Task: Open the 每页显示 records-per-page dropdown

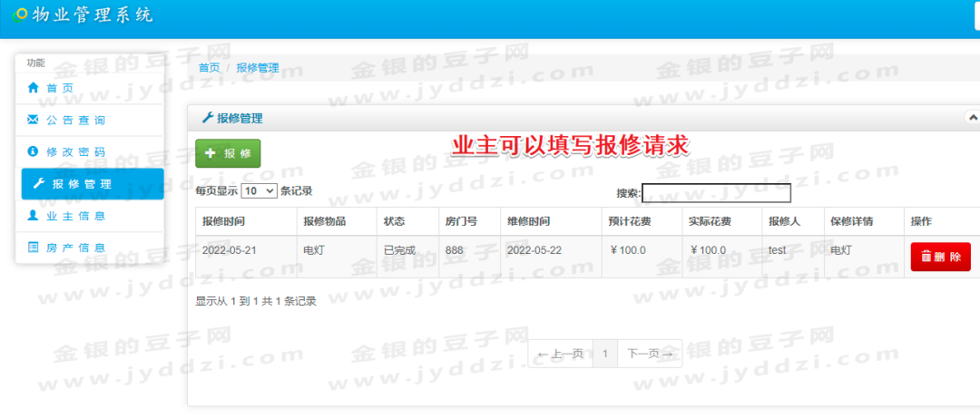Action: tap(259, 191)
